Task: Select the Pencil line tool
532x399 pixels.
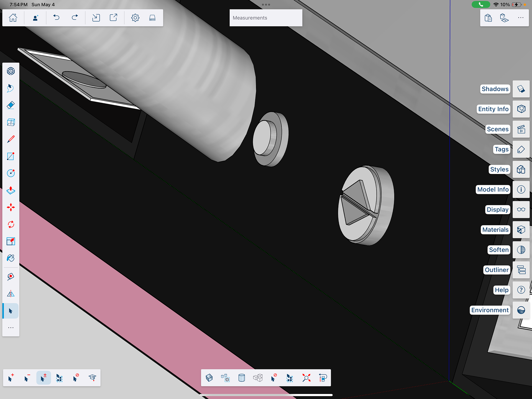Action: (11, 139)
